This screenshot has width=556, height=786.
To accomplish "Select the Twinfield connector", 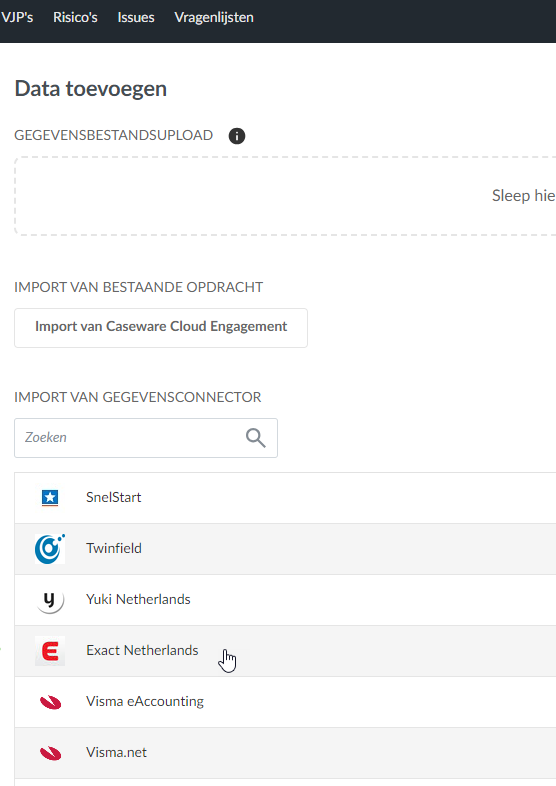I will [x=285, y=549].
